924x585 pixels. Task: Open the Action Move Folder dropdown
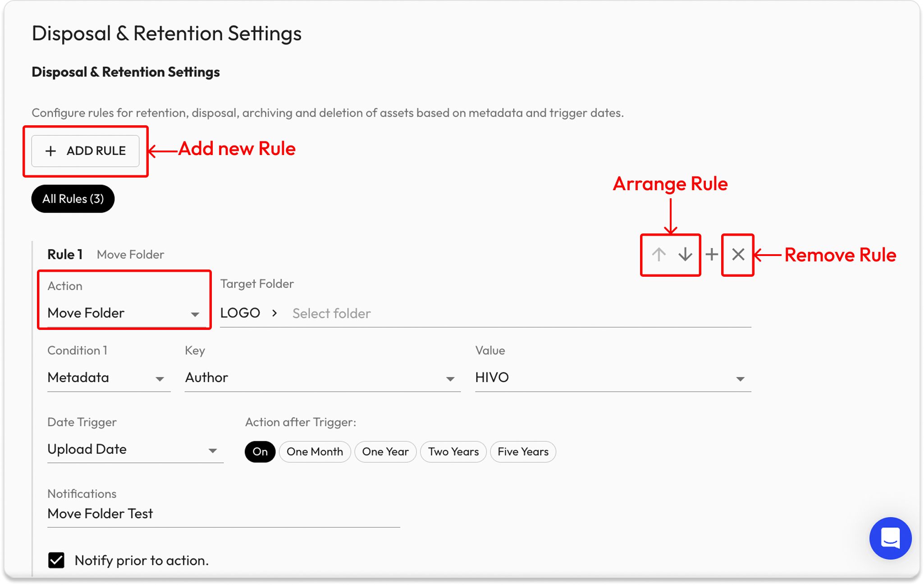tap(124, 313)
